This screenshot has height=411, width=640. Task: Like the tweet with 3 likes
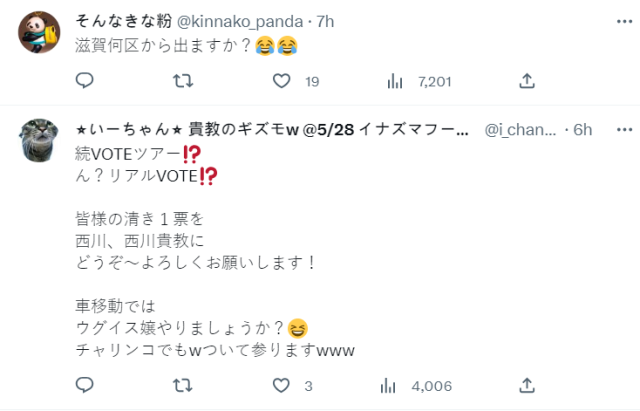click(283, 385)
